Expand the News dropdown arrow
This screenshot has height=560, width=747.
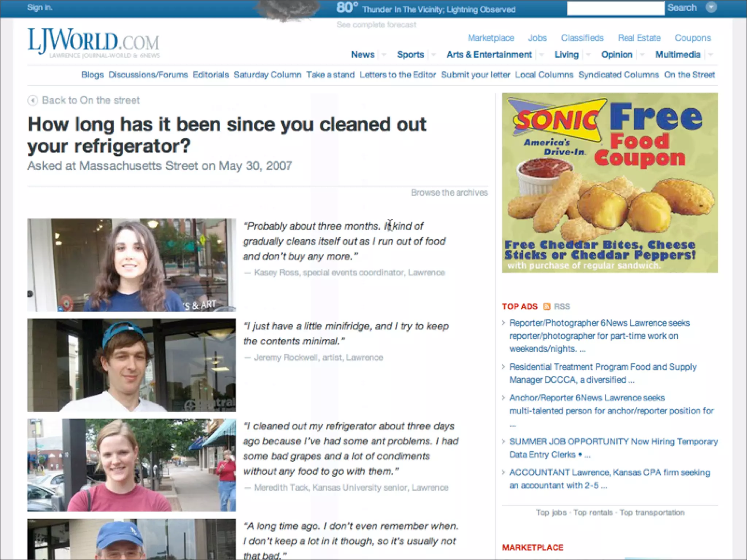tap(384, 55)
